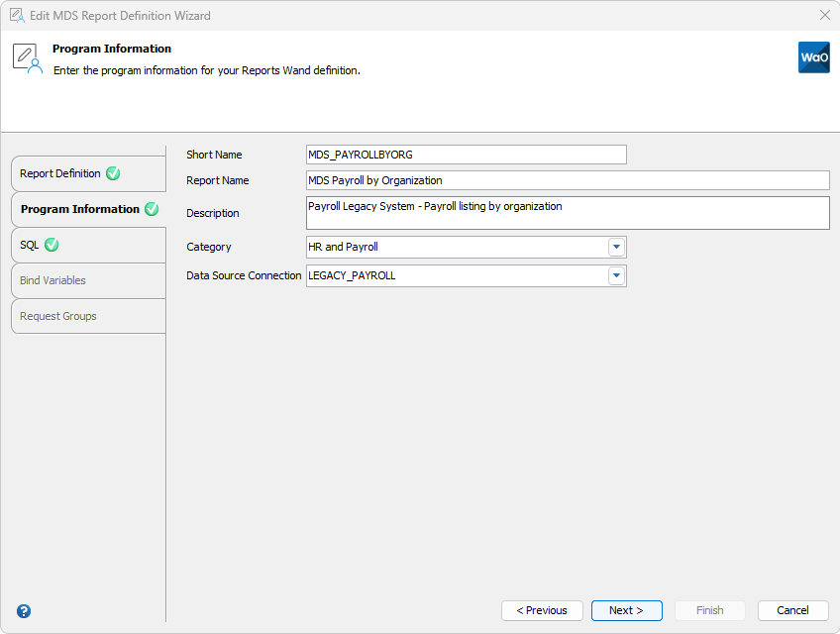This screenshot has width=840, height=634.
Task: Click the wizard icon in the title bar
Action: point(15,15)
